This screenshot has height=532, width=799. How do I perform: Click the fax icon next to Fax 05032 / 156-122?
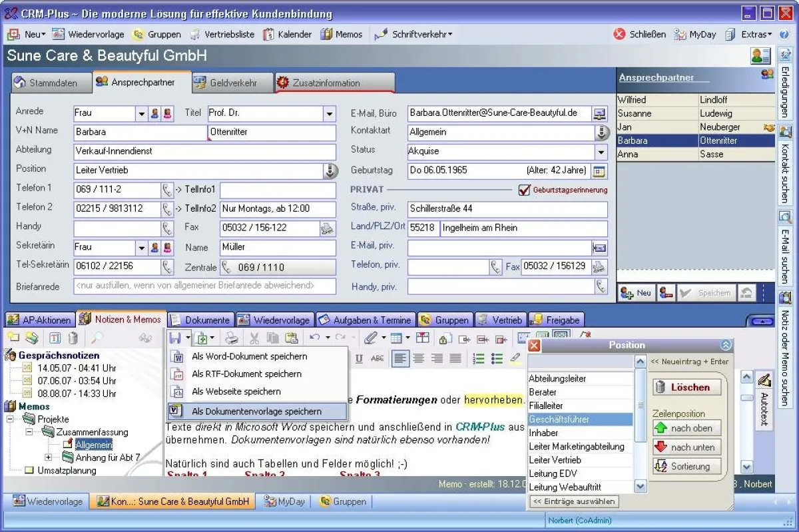click(x=327, y=228)
